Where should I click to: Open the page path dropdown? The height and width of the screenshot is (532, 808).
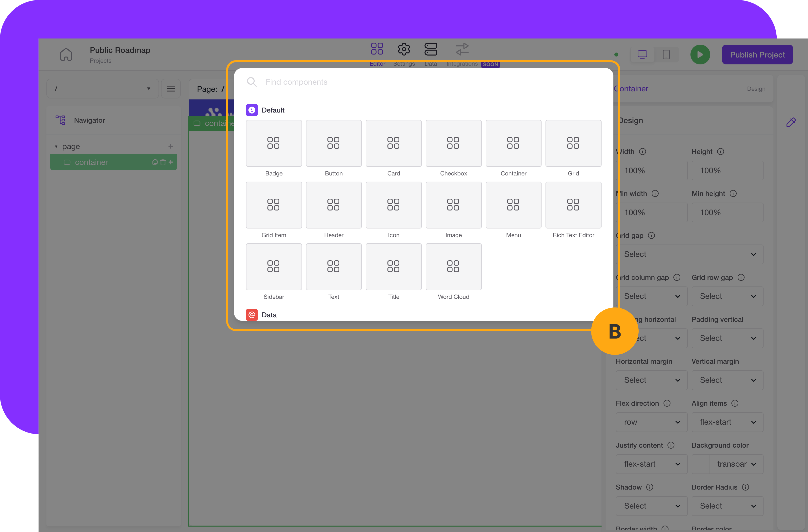103,89
